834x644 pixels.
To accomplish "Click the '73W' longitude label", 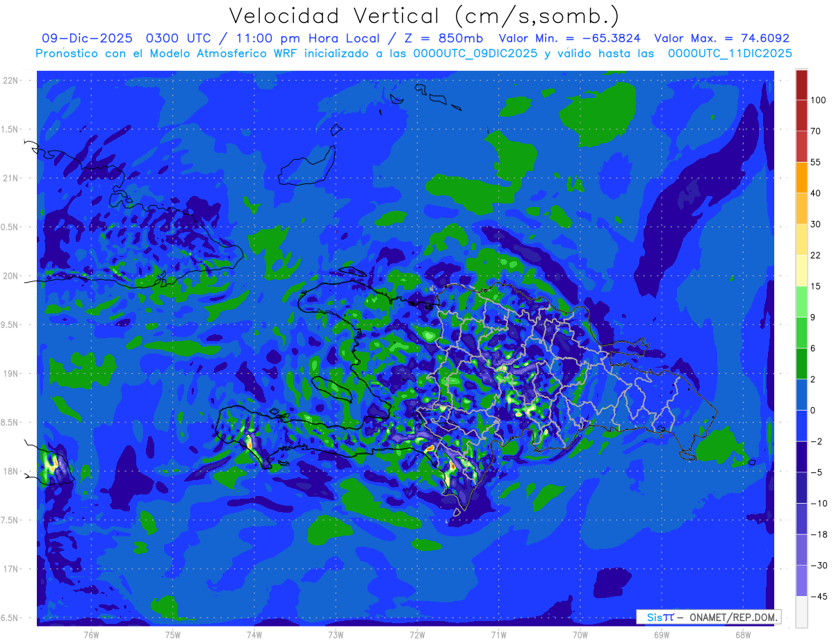I will [336, 634].
